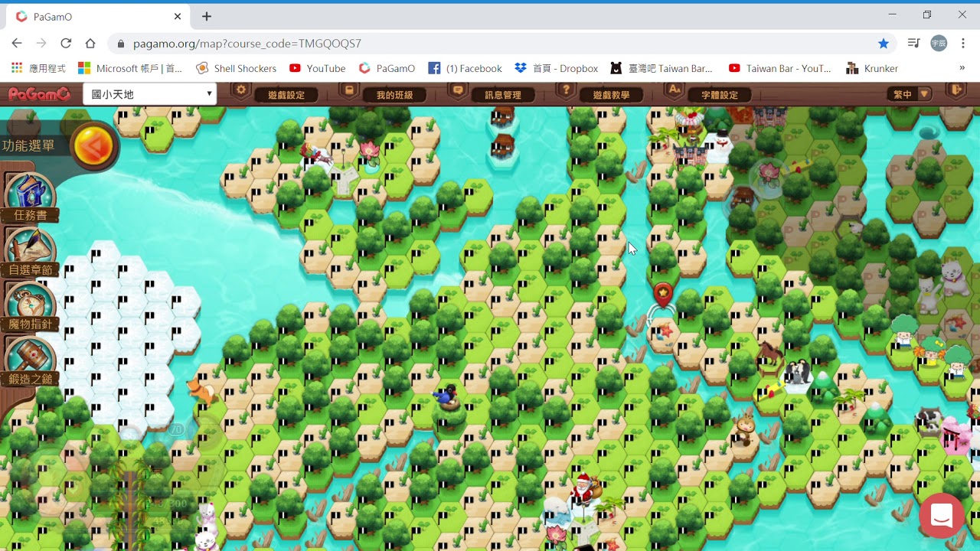This screenshot has width=980, height=551.
Task: Click the blue bird on the nest
Action: pyautogui.click(x=446, y=396)
